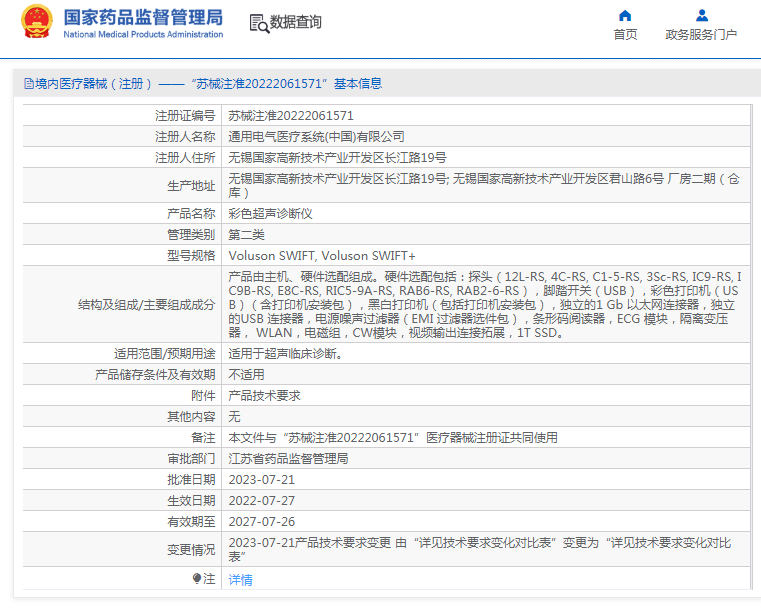Click the national emblem logo
Viewport: 761px width, 609px height.
click(x=37, y=23)
